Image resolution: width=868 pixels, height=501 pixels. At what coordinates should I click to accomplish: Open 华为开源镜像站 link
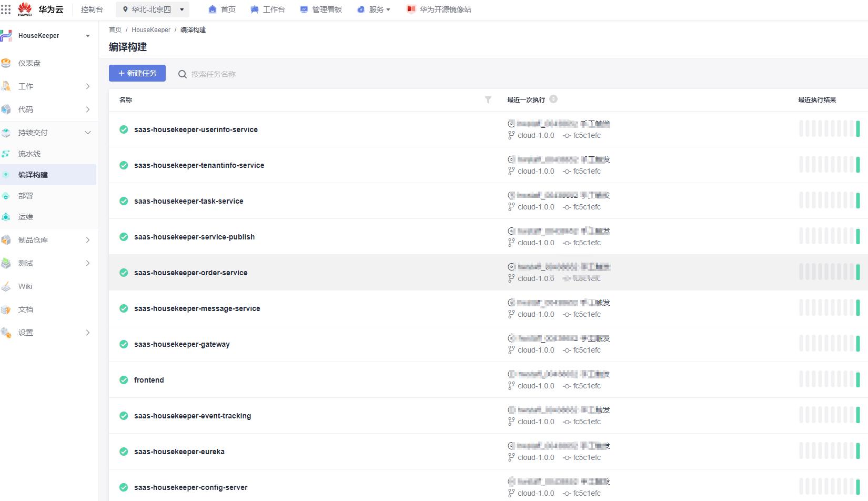tap(439, 9)
